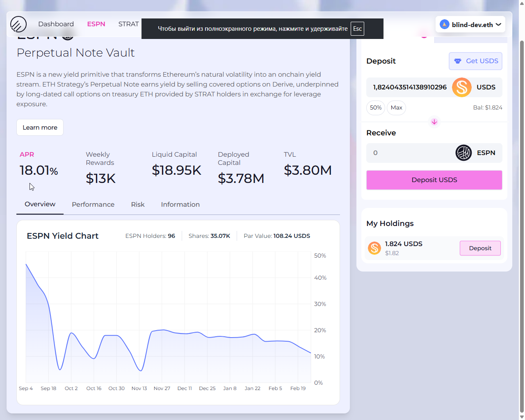Navigate to Dashboard in the top menu

tap(56, 24)
